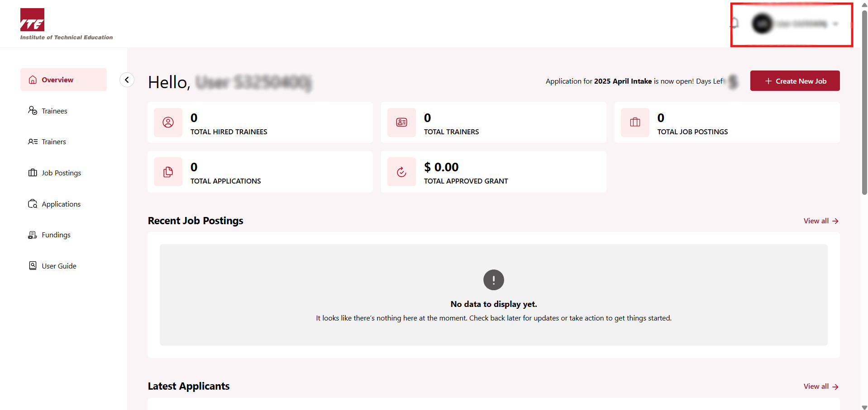Open the Fundings sidebar page
The height and width of the screenshot is (410, 868).
56,235
